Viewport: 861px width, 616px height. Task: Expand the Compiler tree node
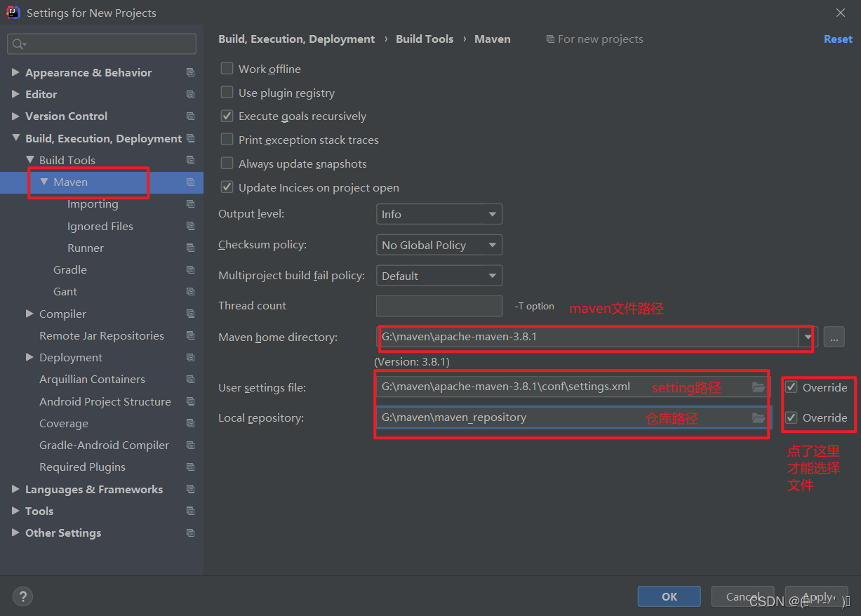tap(29, 314)
